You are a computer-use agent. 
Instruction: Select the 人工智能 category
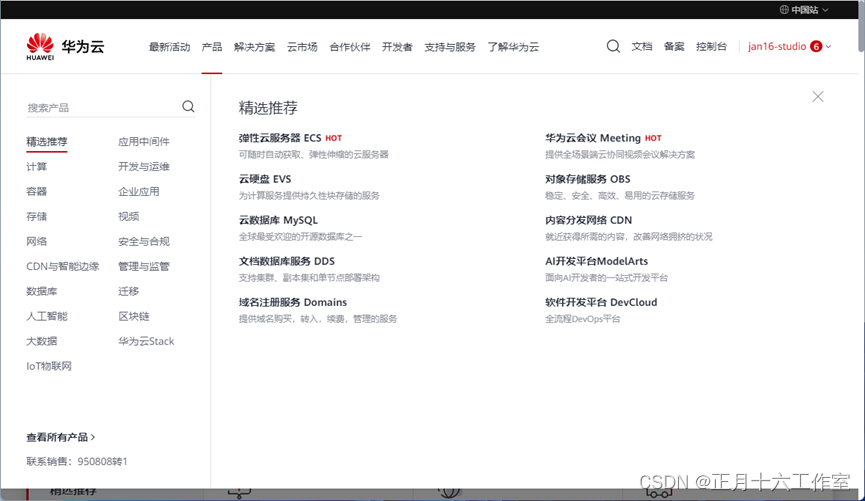click(47, 316)
